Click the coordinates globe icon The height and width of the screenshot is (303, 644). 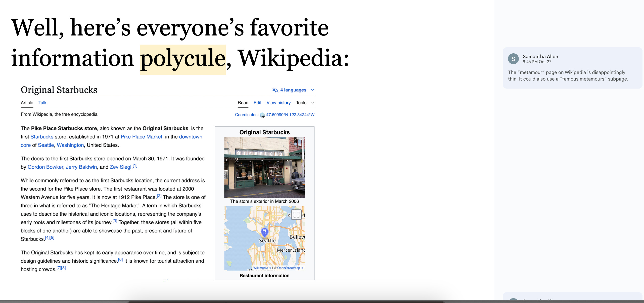pos(262,115)
